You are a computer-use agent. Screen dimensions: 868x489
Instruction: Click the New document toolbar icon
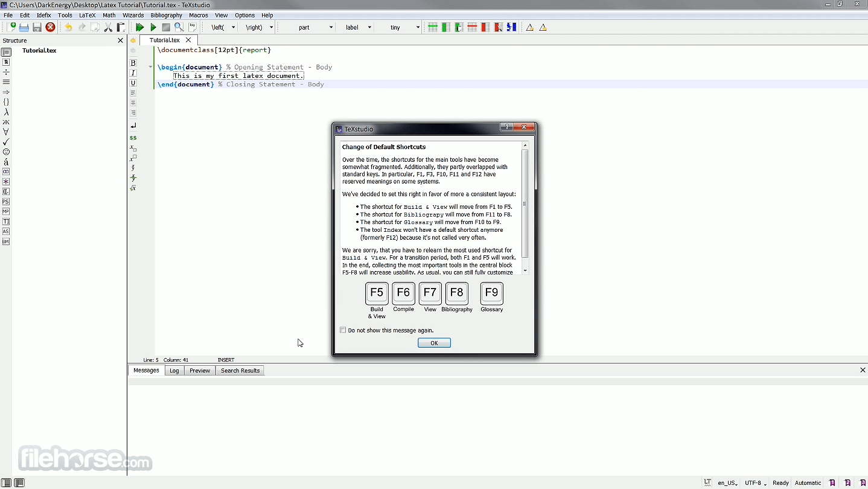pos(11,27)
